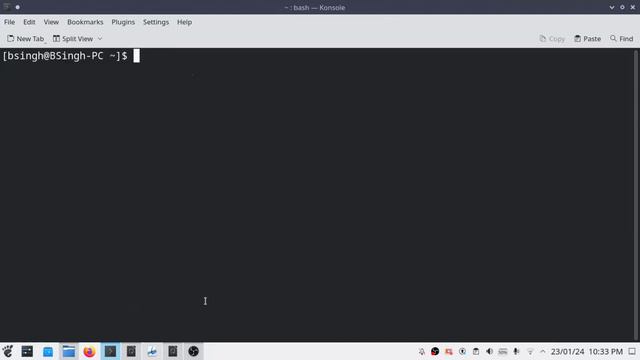Open the blue Discover store icon
Viewport: 640px width, 360px height.
(48, 351)
